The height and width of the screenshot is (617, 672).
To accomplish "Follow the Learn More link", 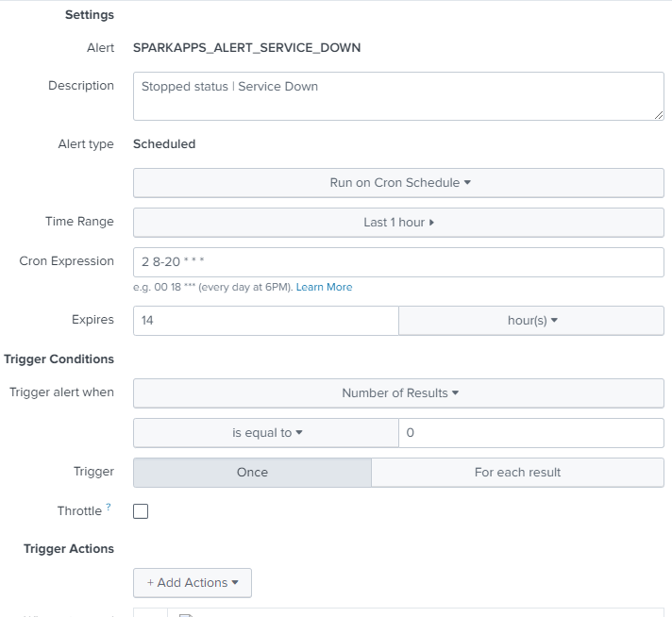I will (324, 287).
